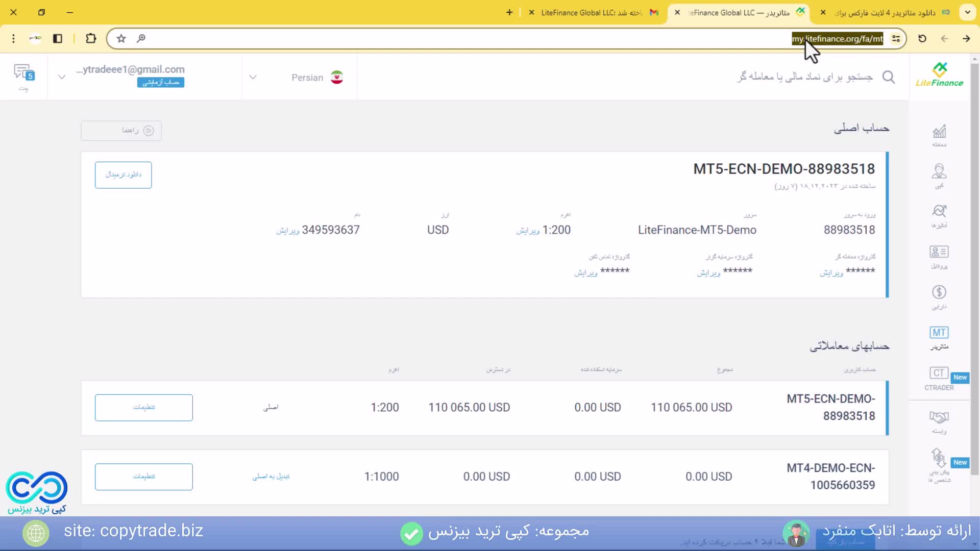Expand the Persian language dropdown
The height and width of the screenshot is (551, 980).
click(253, 78)
